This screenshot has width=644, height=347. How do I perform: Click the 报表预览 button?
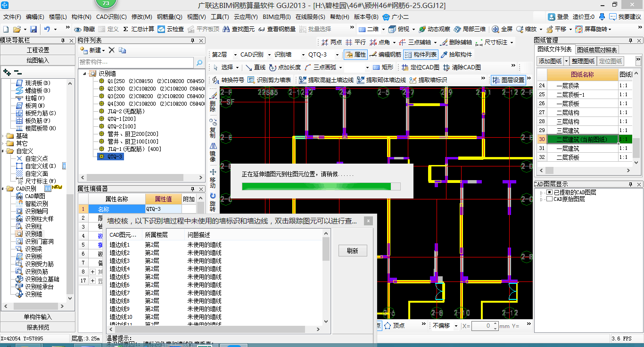[x=38, y=327]
